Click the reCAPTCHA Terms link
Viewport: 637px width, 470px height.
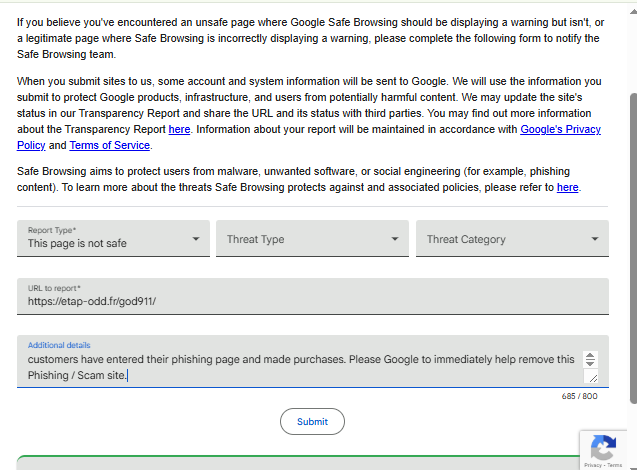(615, 465)
